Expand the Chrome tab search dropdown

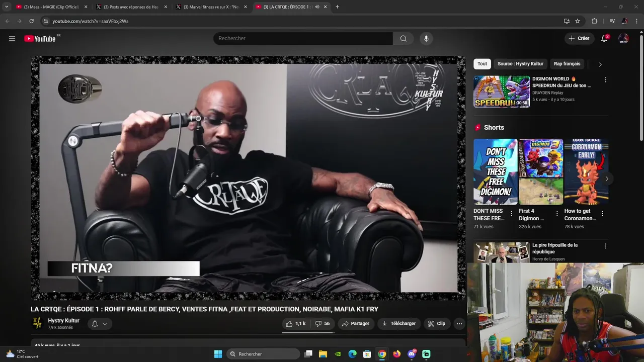[7, 7]
